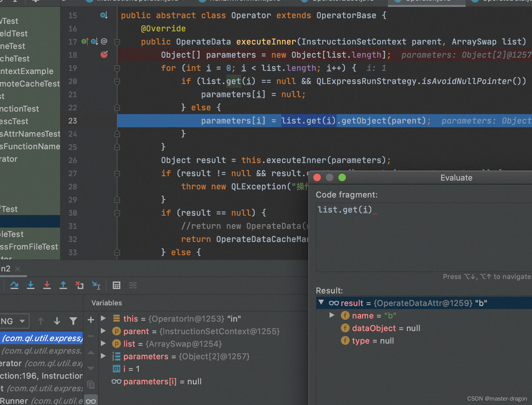Add a new watch with plus icon
This screenshot has height=405, width=532.
[x=91, y=320]
